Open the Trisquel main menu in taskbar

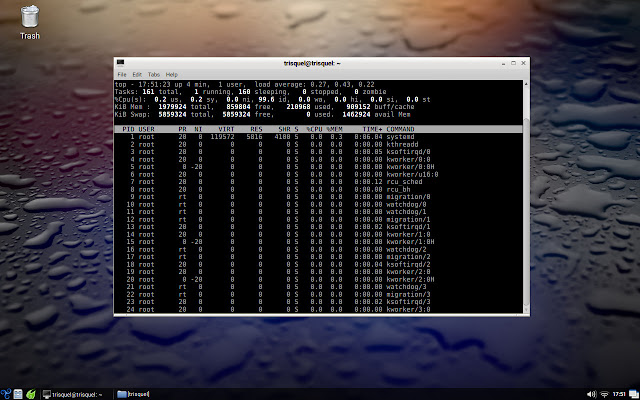point(5,394)
